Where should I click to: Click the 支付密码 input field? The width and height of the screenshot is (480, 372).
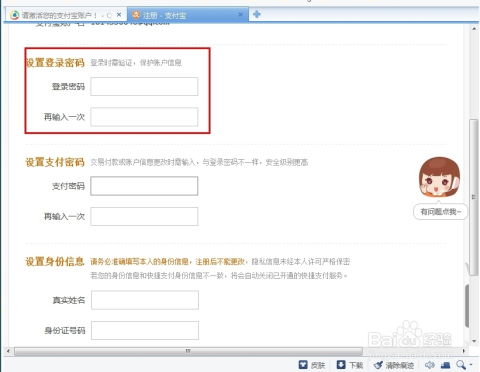[x=144, y=186]
